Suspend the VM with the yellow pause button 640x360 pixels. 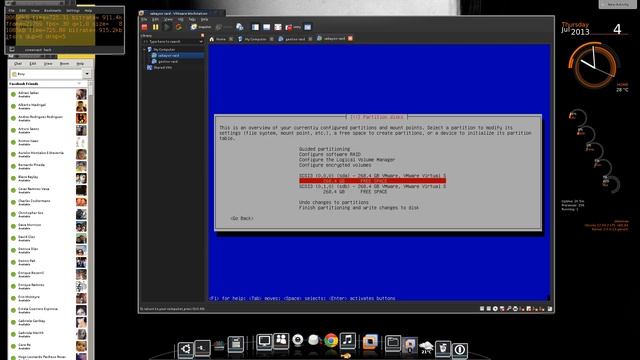156,27
